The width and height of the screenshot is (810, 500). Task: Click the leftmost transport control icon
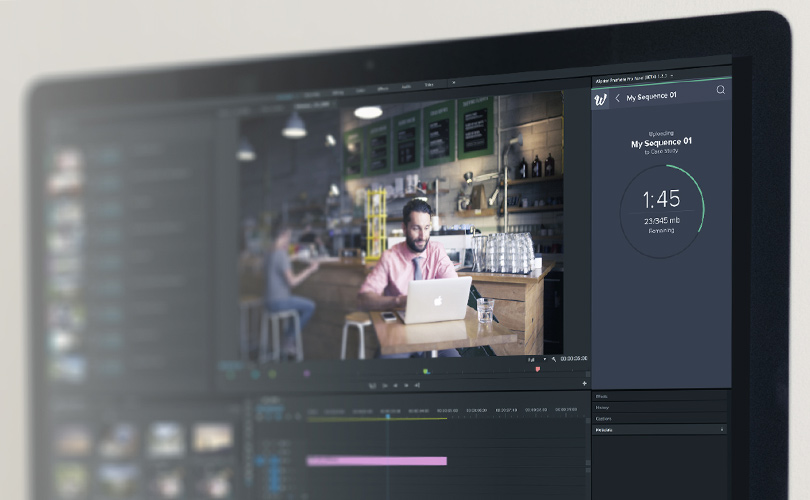pos(372,385)
